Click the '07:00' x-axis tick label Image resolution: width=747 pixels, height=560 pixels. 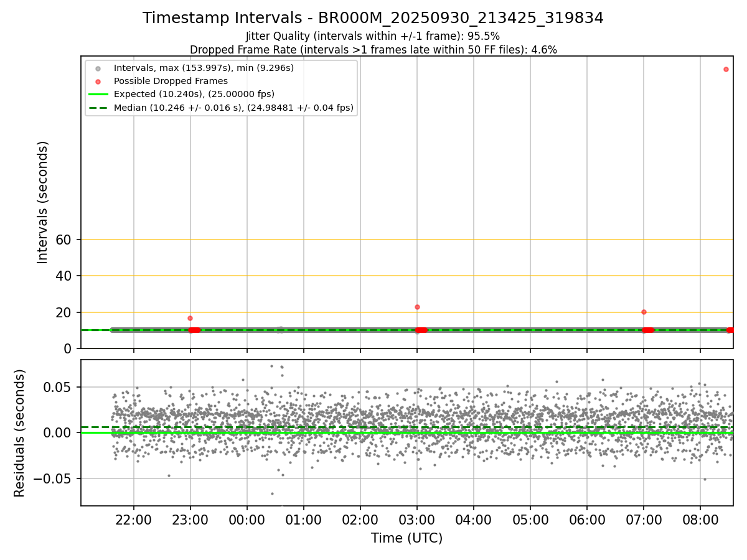tap(644, 520)
